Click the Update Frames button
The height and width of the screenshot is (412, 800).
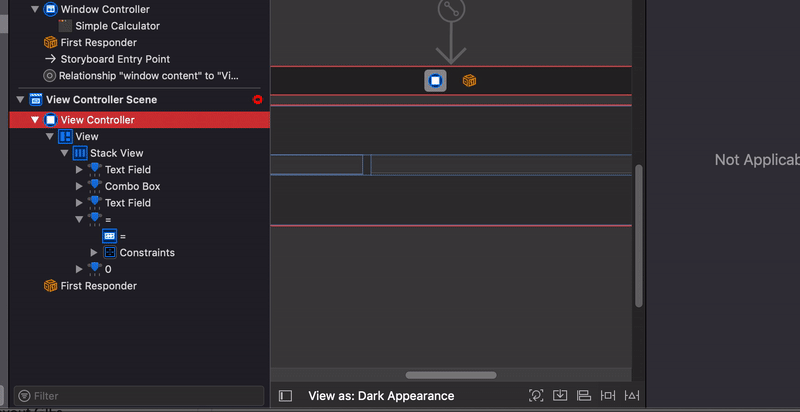[x=536, y=395]
